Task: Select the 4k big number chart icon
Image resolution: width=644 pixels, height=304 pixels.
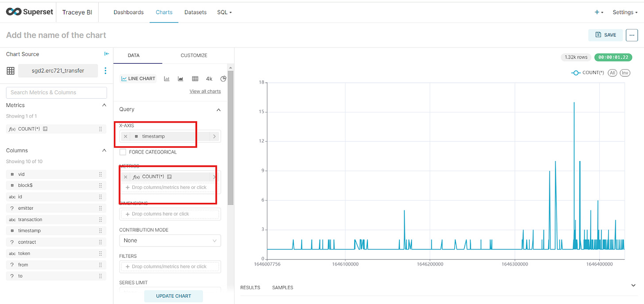Action: coord(209,79)
